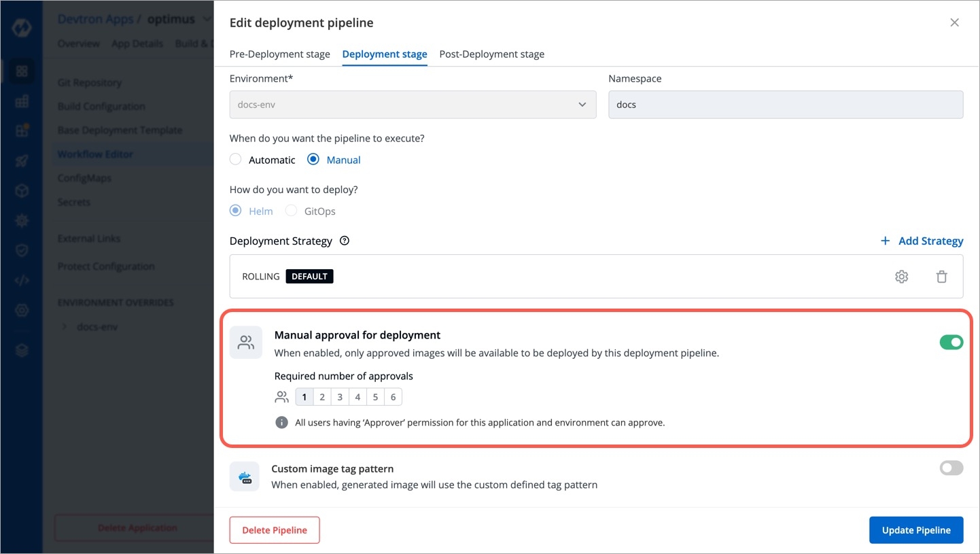Open External Links in the background menu
The height and width of the screenshot is (554, 980).
coord(89,239)
